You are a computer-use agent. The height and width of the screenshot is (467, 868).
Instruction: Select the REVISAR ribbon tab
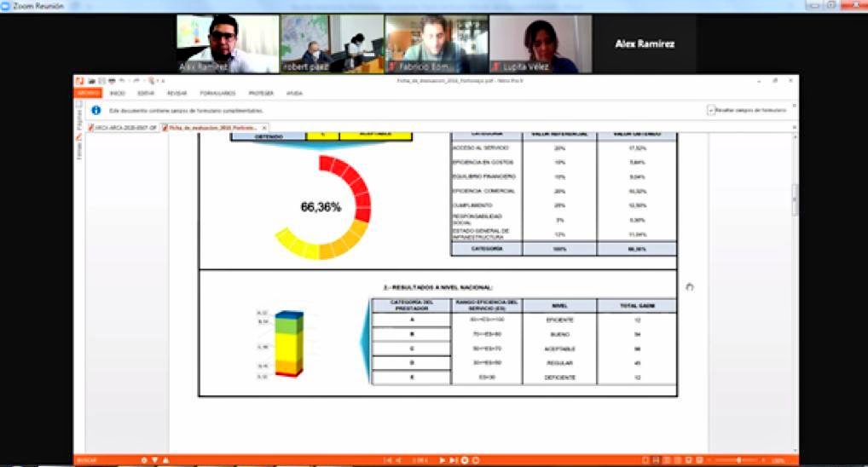176,93
